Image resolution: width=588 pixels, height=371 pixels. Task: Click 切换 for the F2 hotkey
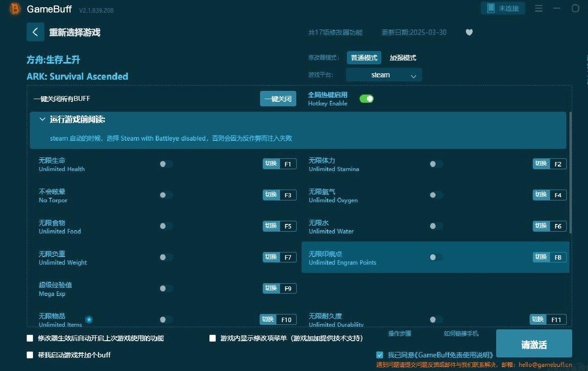541,164
